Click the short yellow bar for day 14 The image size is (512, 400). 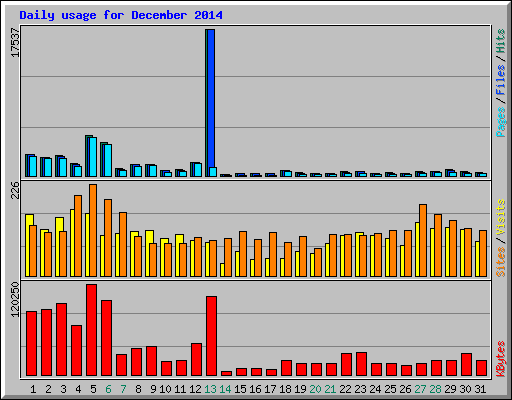222,270
